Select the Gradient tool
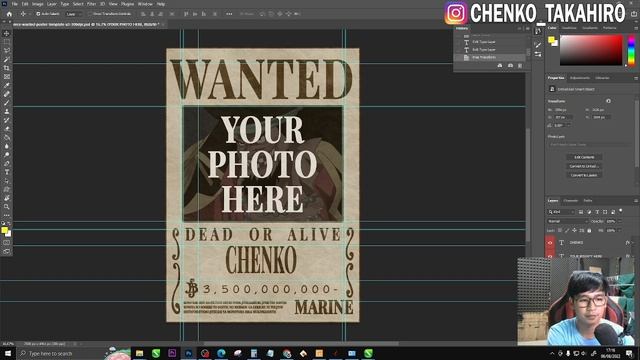 7,138
